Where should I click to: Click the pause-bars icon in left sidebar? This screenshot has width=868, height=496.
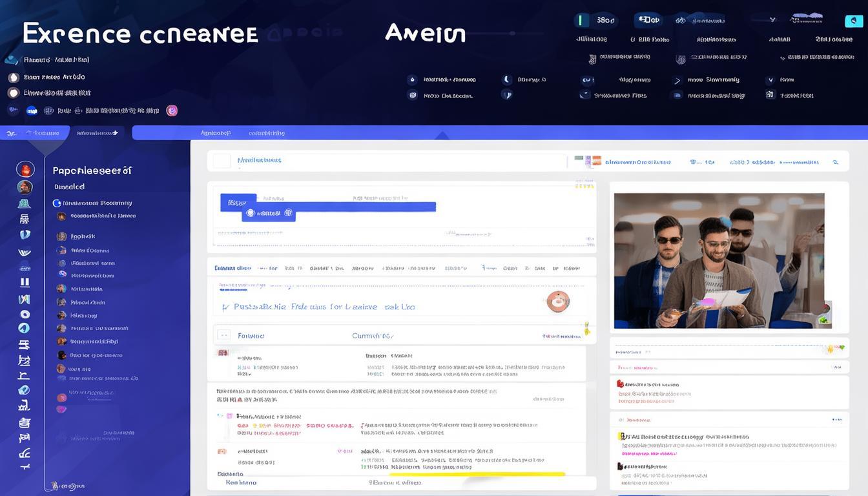tap(25, 282)
